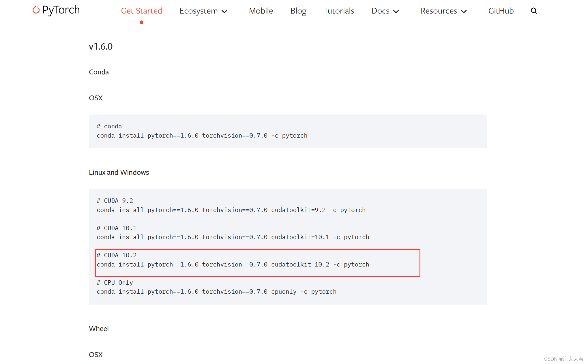Open the GitHub link
Image resolution: width=588 pixels, height=364 pixels.
pos(501,11)
